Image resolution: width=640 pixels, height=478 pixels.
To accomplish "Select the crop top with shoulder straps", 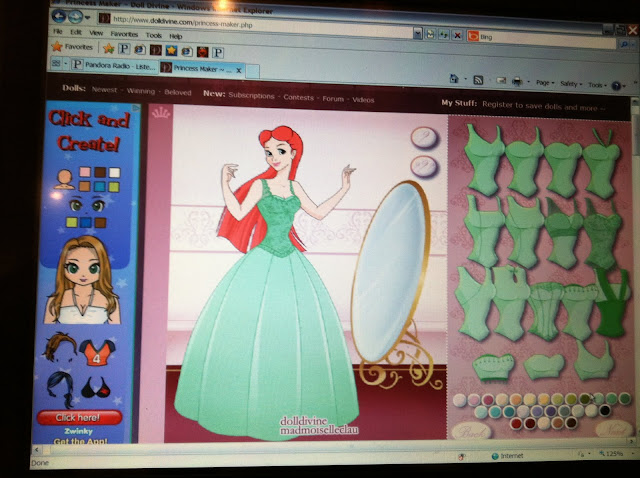I will (594, 360).
